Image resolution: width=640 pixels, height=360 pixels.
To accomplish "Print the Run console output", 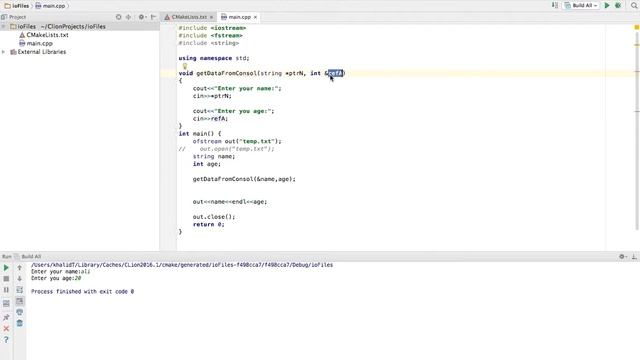I will [x=20, y=312].
